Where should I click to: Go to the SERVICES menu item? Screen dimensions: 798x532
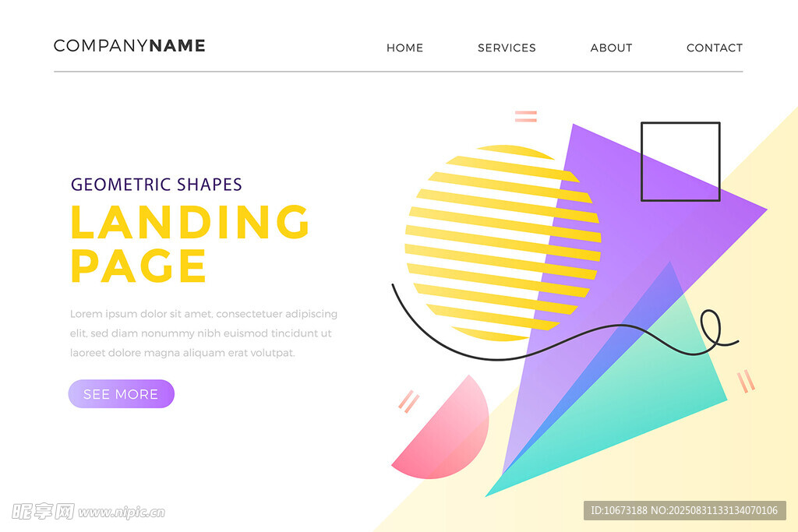coord(507,48)
